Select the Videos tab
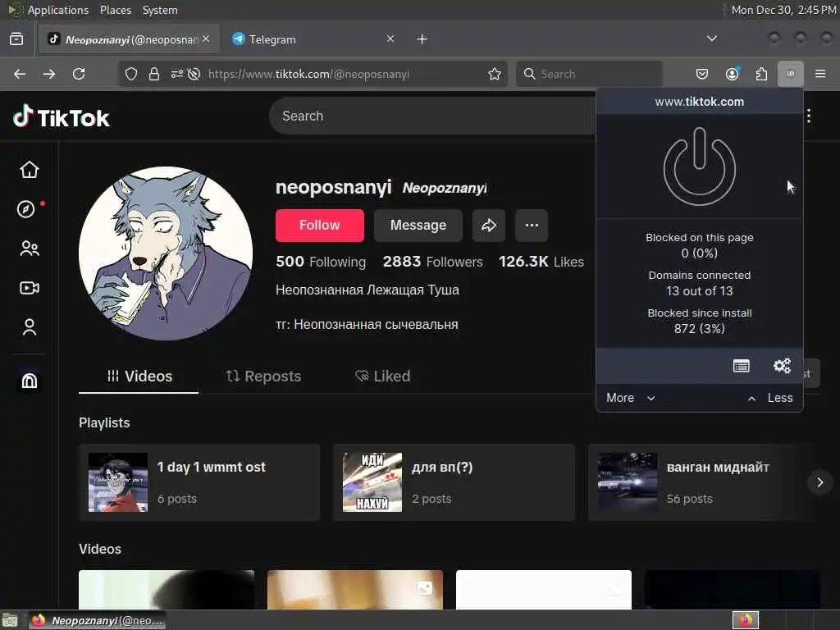The image size is (840, 630). tap(139, 376)
